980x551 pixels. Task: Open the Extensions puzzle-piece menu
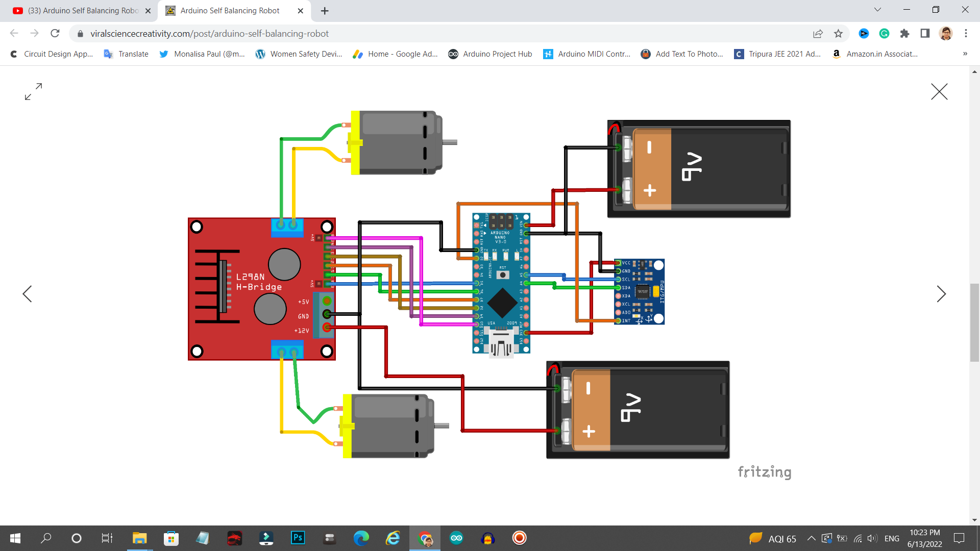tap(905, 33)
